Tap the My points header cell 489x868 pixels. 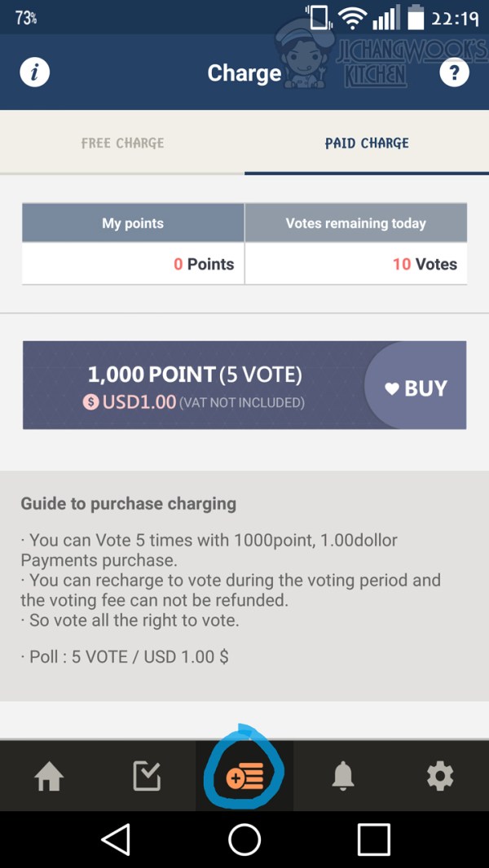pyautogui.click(x=133, y=223)
